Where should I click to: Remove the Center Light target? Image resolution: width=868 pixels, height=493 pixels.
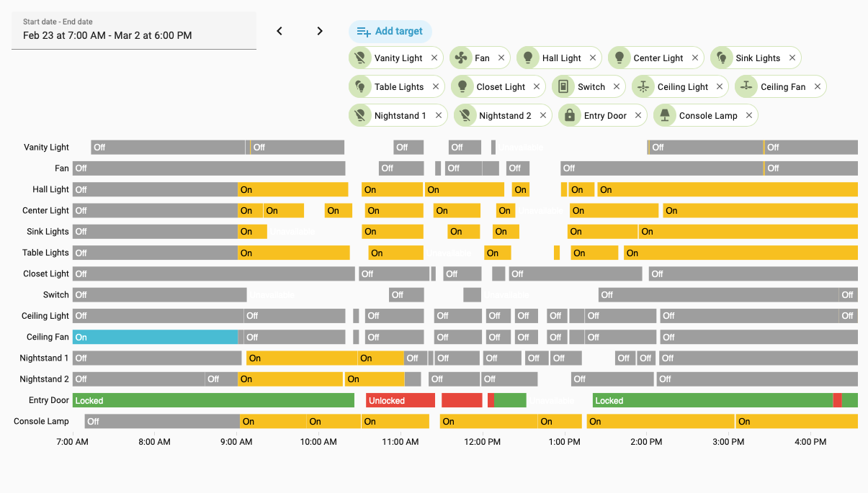pos(695,58)
